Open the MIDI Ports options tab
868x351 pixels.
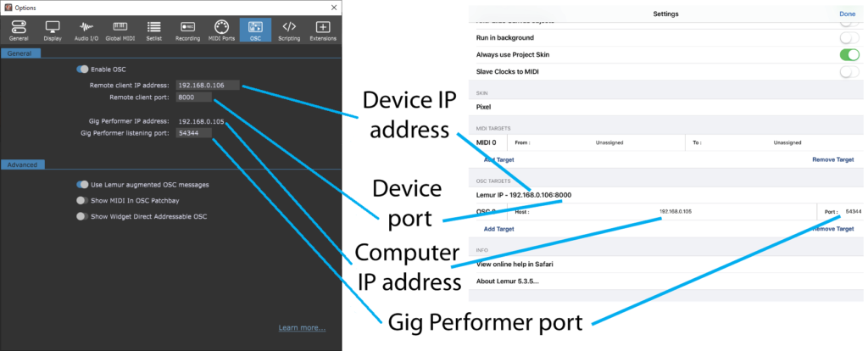pyautogui.click(x=221, y=31)
